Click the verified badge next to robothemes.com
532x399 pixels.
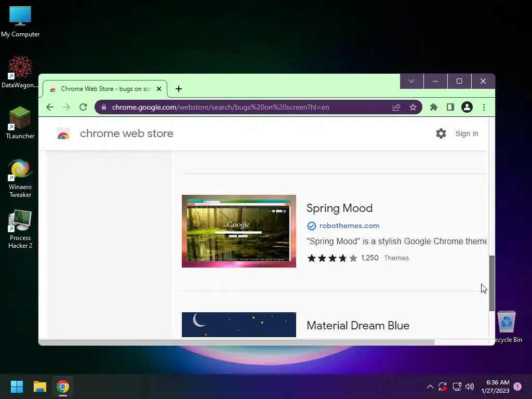(312, 225)
